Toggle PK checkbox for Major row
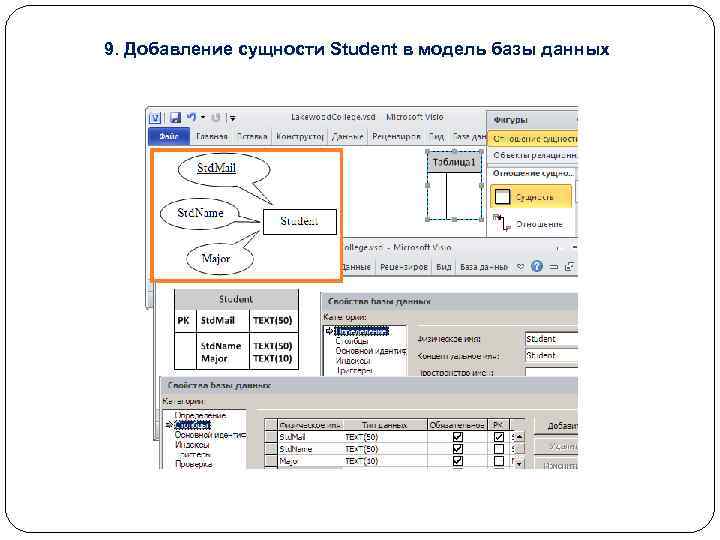This screenshot has width=720, height=540. (499, 461)
